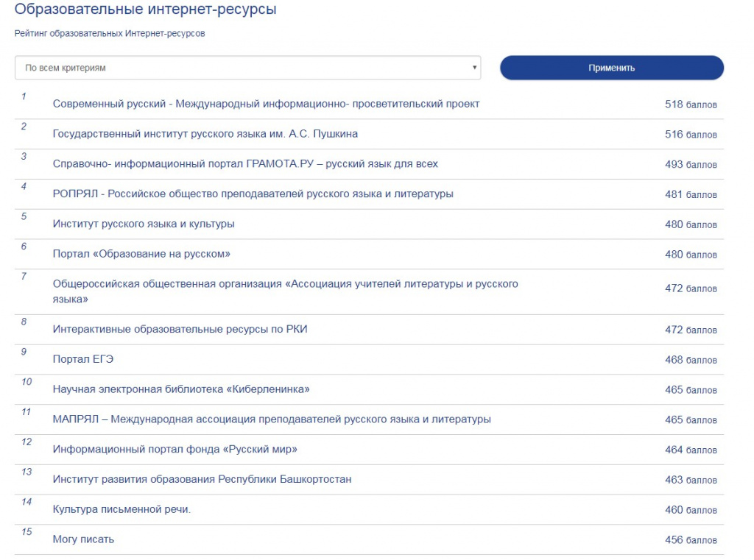Open the criteria dropdown "По всем критериям"

coord(247,68)
